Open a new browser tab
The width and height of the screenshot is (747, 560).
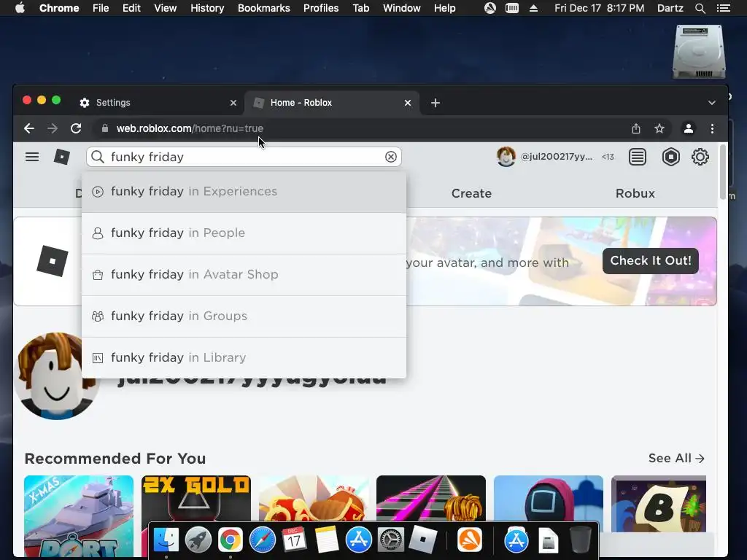pyautogui.click(x=436, y=103)
